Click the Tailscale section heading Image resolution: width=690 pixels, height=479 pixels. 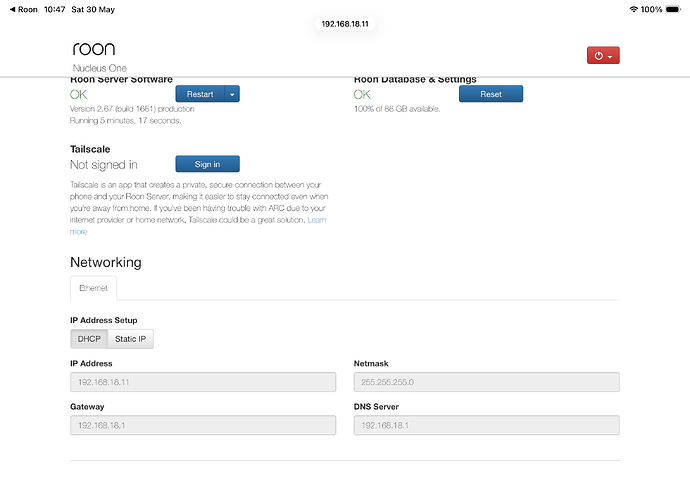coord(90,149)
